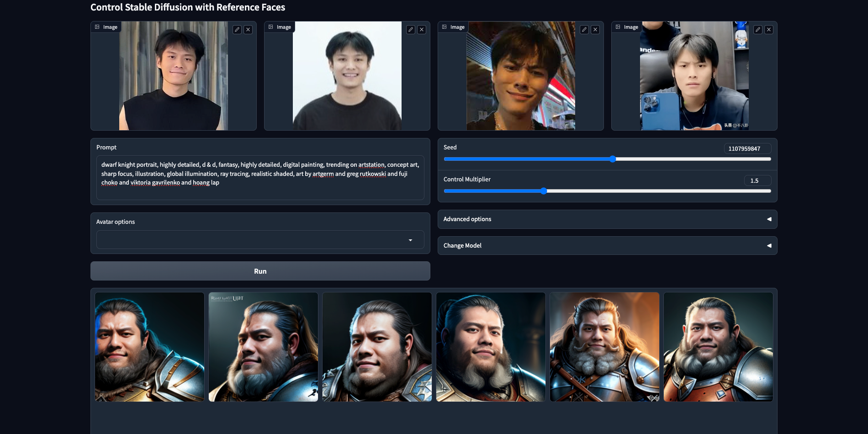Focus the Control Multiplier value field 1.5
This screenshot has width=868, height=434.
click(757, 180)
